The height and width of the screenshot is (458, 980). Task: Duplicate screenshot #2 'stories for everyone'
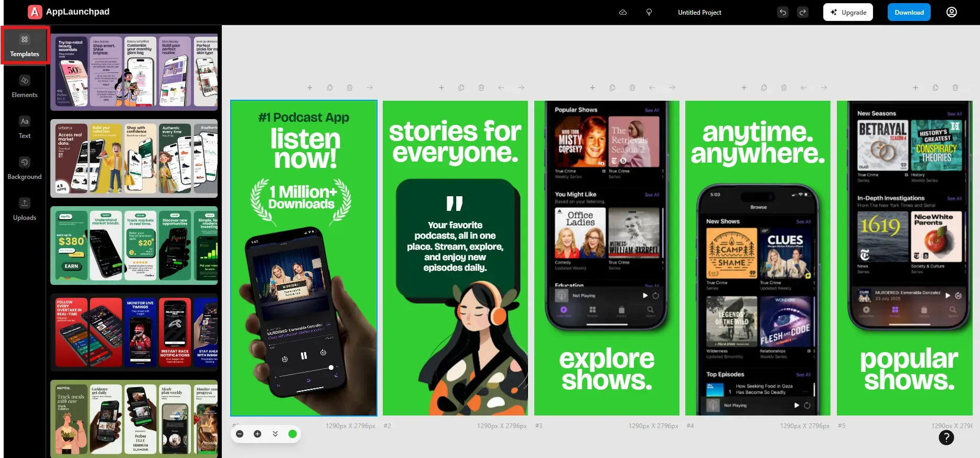pyautogui.click(x=461, y=88)
